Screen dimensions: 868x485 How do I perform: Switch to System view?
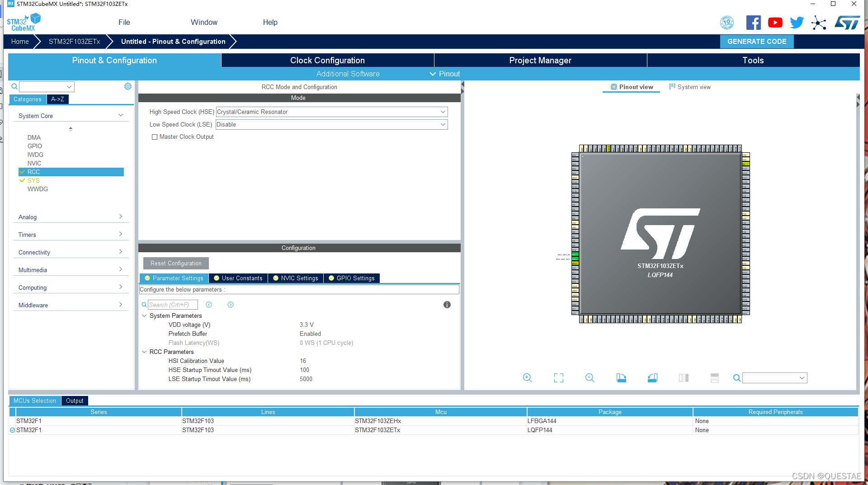690,87
